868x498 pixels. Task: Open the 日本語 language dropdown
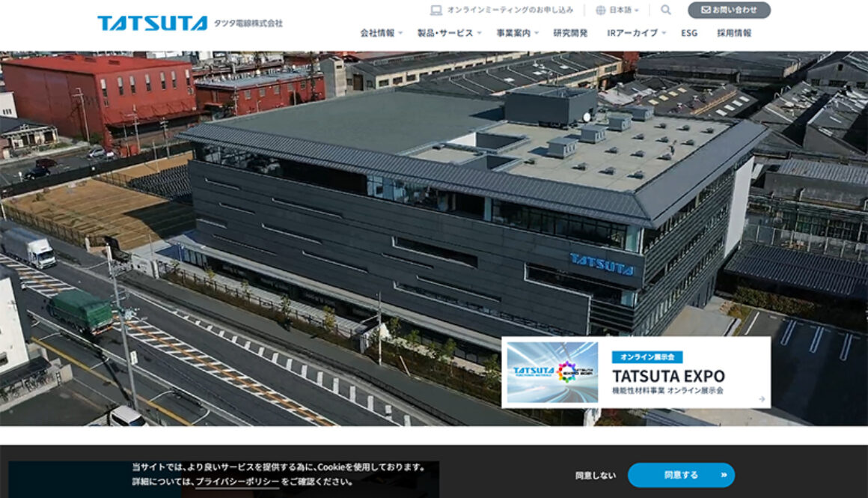pyautogui.click(x=624, y=10)
